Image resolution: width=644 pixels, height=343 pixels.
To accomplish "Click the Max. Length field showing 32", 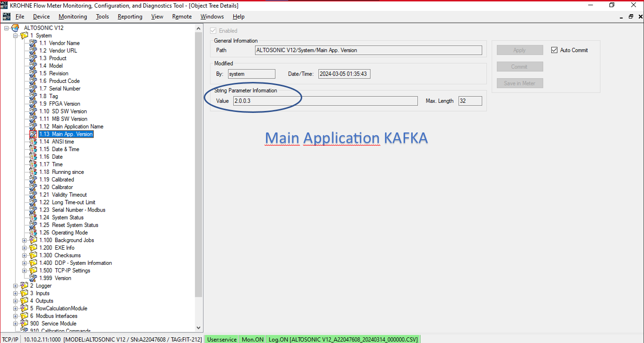I will click(470, 101).
